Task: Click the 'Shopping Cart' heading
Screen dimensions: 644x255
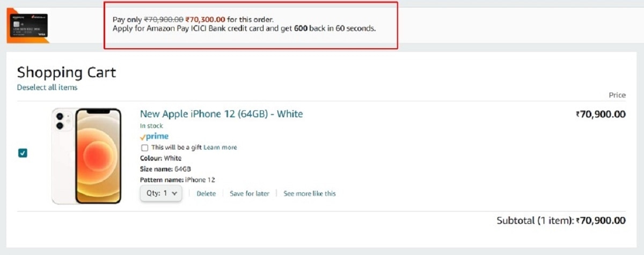Action: coord(67,73)
